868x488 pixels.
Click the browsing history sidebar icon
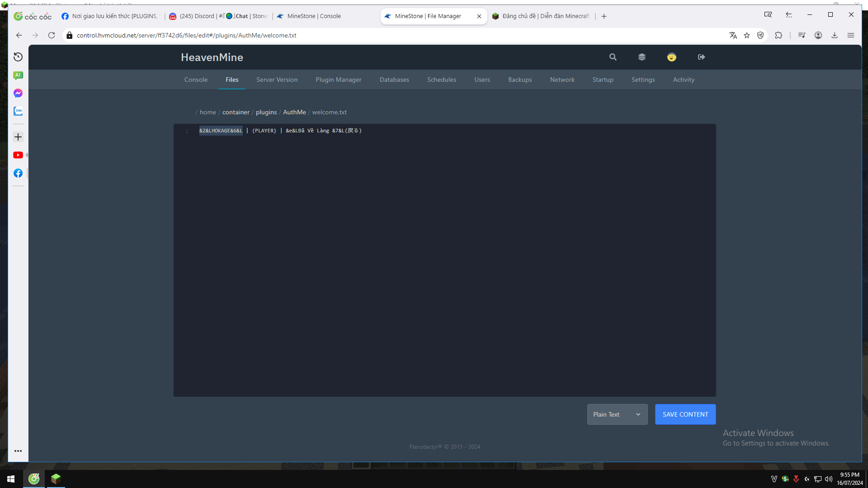click(x=18, y=57)
